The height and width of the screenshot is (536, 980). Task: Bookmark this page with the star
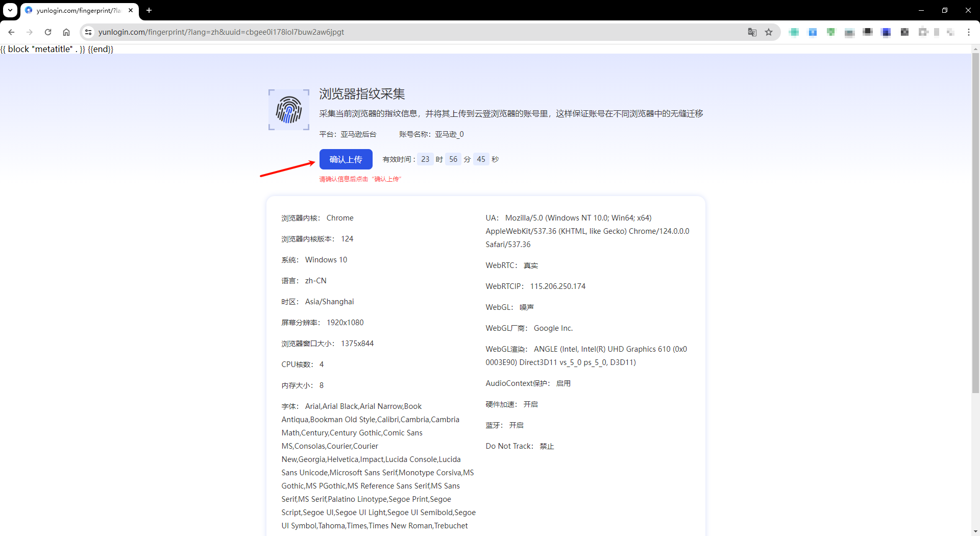769,32
